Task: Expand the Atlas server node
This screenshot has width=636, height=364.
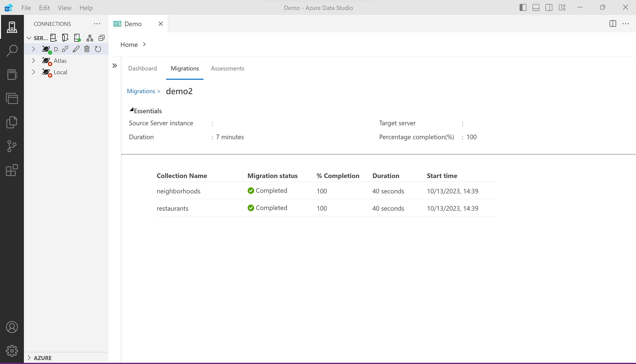Action: point(34,61)
